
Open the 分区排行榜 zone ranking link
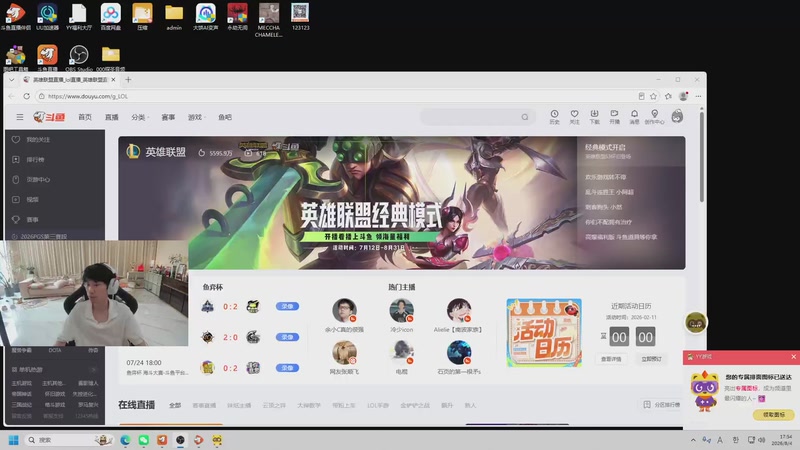662,405
